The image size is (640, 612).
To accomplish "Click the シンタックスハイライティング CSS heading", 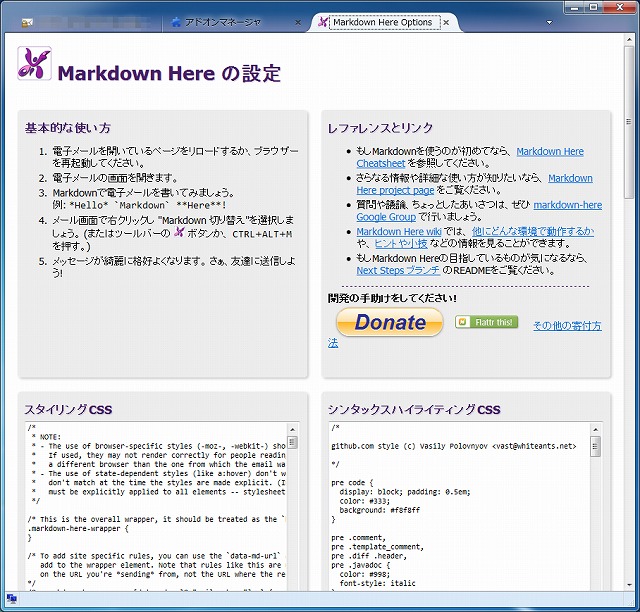I will coord(414,409).
